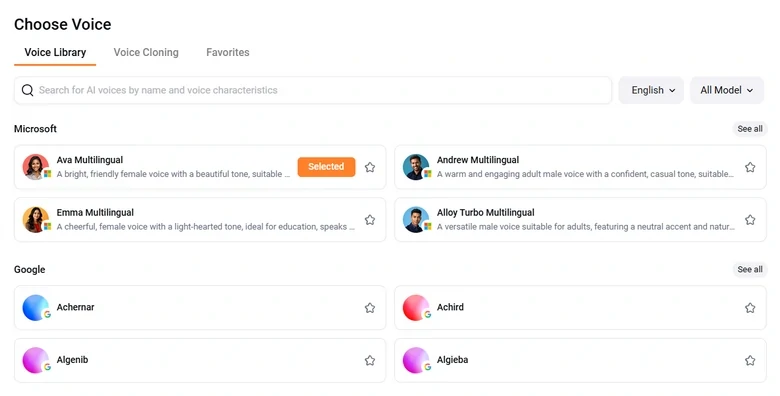Expand the All Model filter dropdown
The image size is (780, 396).
point(727,90)
